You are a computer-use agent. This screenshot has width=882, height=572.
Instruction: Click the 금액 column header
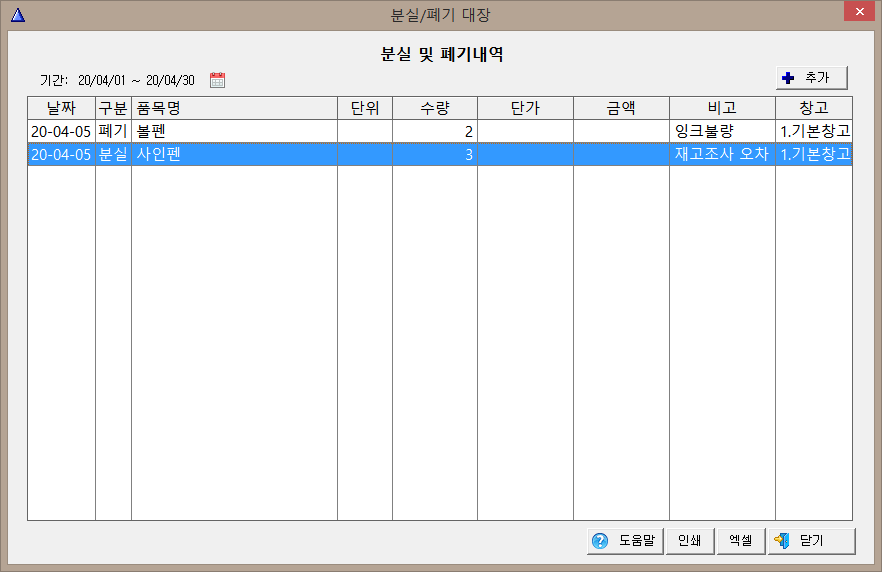621,108
